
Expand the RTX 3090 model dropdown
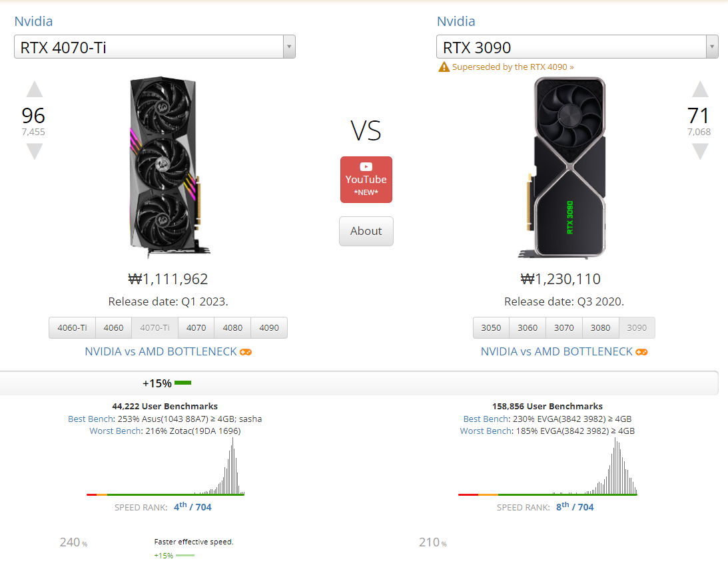pyautogui.click(x=712, y=47)
